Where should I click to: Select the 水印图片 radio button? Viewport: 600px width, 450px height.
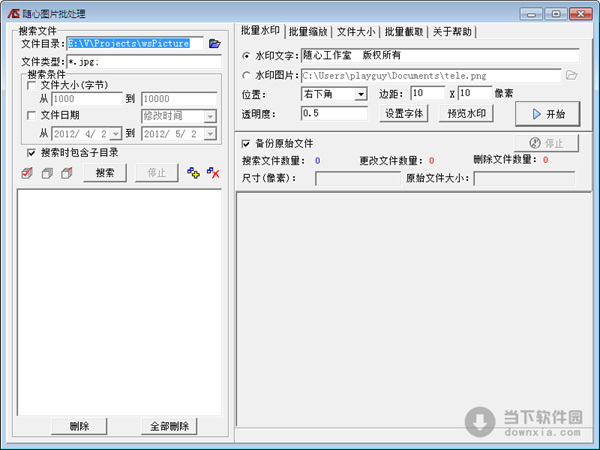[247, 75]
